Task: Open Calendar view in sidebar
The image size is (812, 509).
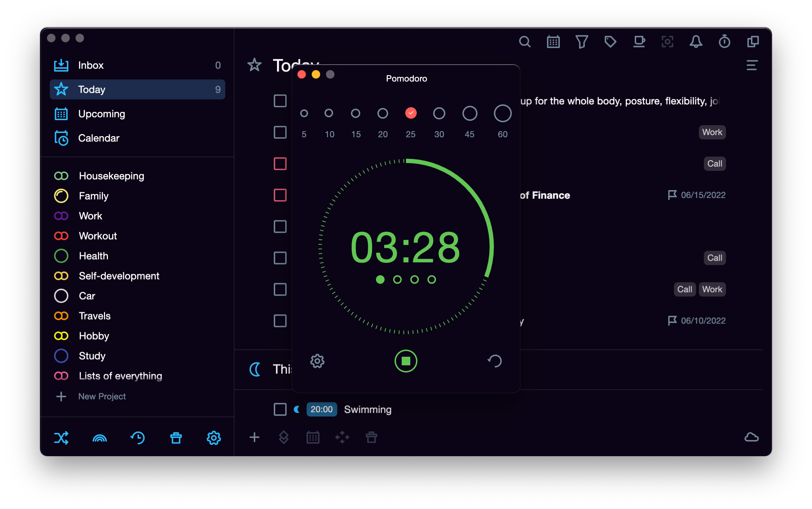Action: tap(138, 138)
